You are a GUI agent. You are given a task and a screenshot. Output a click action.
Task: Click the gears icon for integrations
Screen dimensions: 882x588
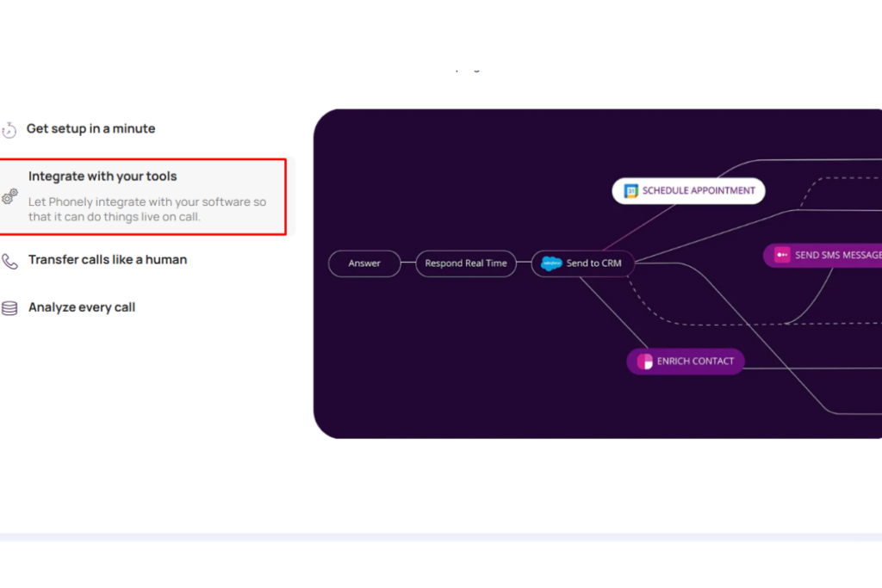pyautogui.click(x=9, y=197)
